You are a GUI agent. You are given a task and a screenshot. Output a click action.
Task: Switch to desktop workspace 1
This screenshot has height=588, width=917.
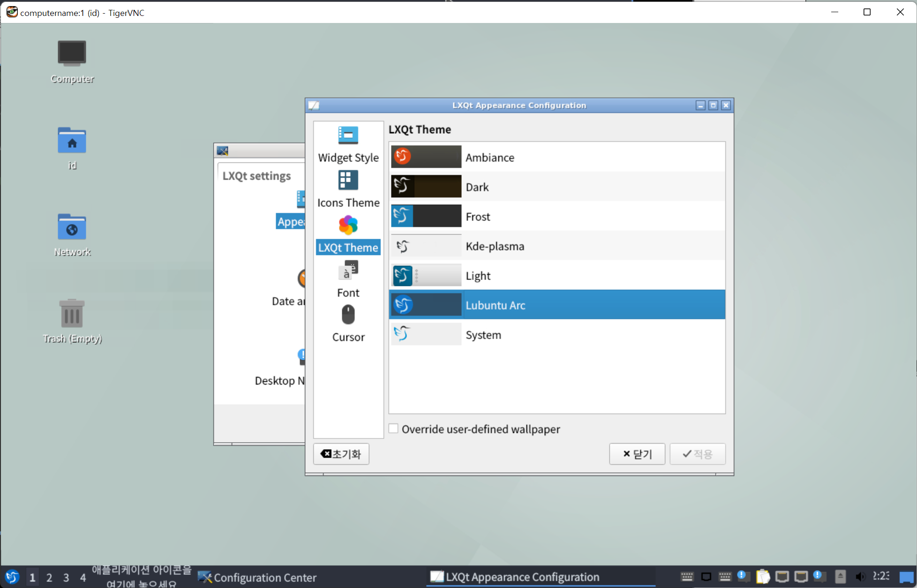coord(32,577)
